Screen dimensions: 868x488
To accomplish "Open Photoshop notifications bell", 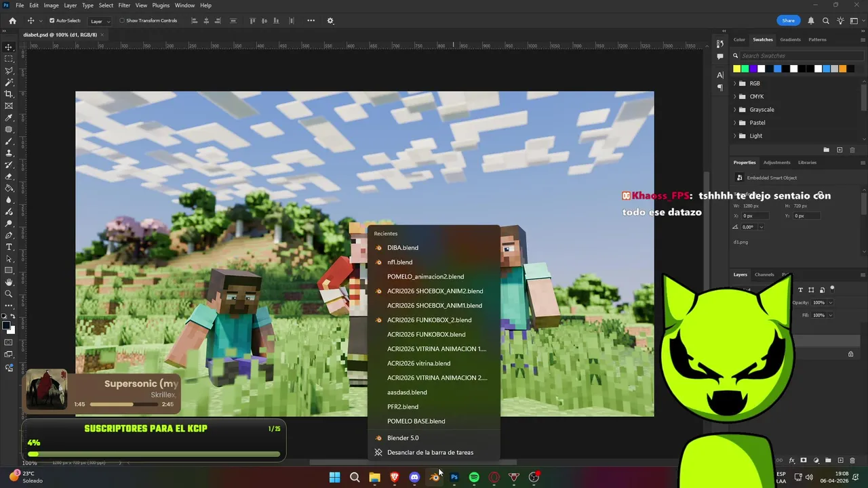I will pyautogui.click(x=811, y=21).
